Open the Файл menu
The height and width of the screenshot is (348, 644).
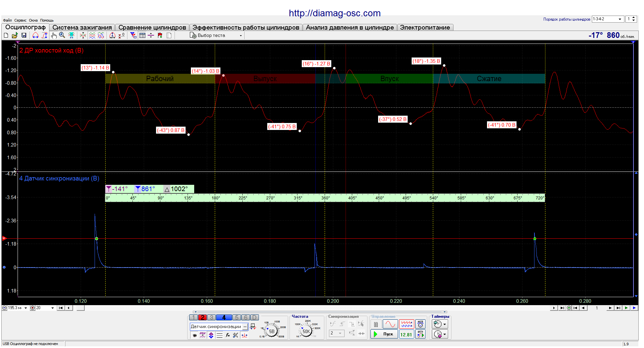(x=7, y=20)
